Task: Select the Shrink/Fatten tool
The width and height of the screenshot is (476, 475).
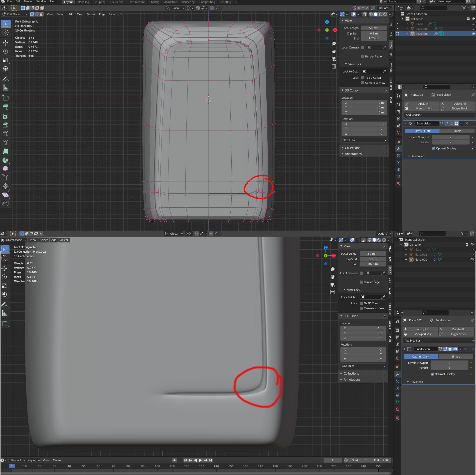Action: pos(5,186)
